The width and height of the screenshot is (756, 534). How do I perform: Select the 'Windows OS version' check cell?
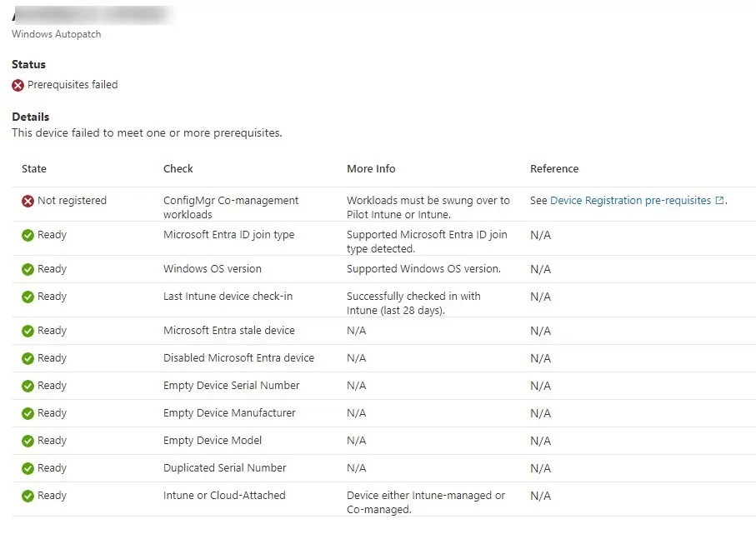coord(213,269)
